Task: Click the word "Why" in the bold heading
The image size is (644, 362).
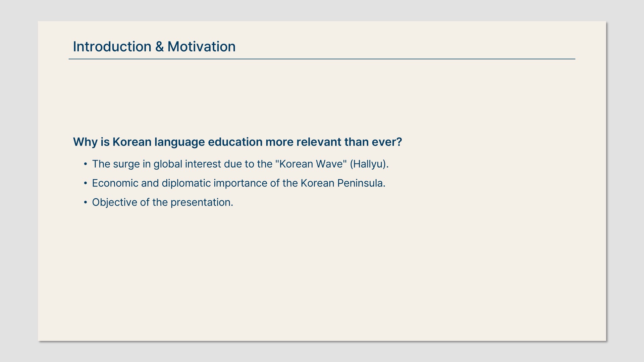Action: tap(85, 142)
